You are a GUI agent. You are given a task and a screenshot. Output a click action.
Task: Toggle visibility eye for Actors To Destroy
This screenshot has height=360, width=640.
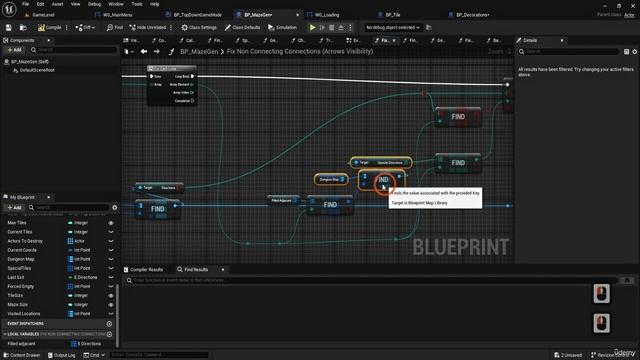pos(111,241)
